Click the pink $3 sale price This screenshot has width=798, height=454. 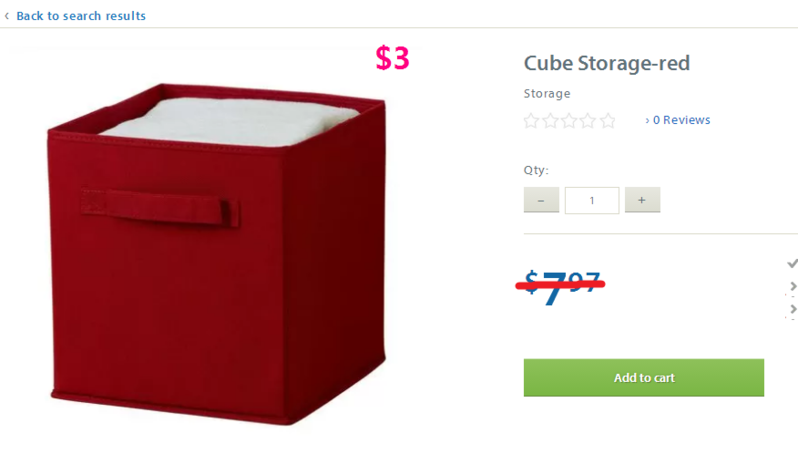point(392,58)
